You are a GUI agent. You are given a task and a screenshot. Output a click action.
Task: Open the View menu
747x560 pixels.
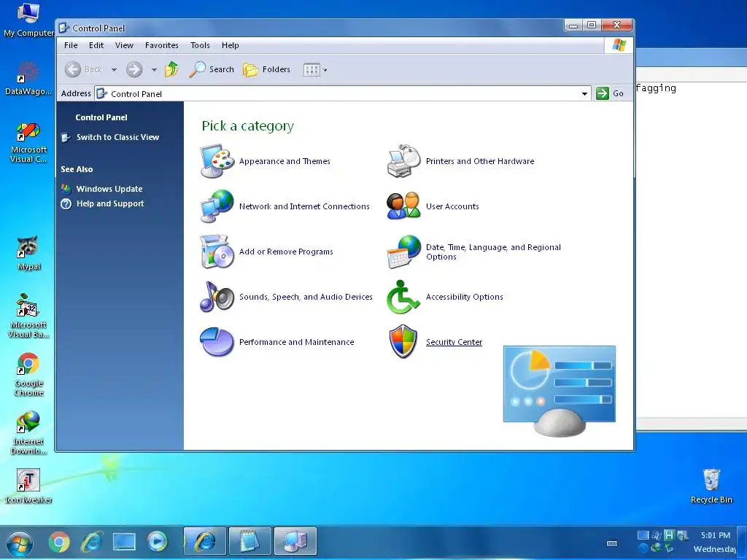tap(124, 45)
